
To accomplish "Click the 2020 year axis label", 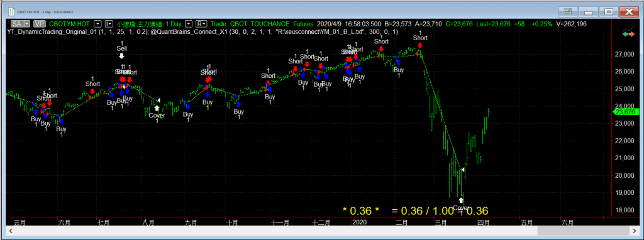I will tap(360, 222).
